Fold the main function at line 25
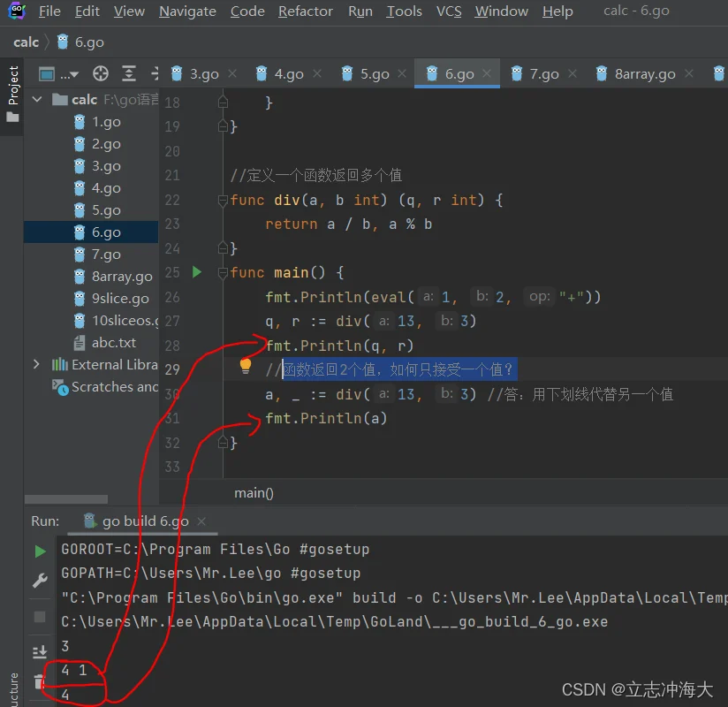 click(223, 273)
